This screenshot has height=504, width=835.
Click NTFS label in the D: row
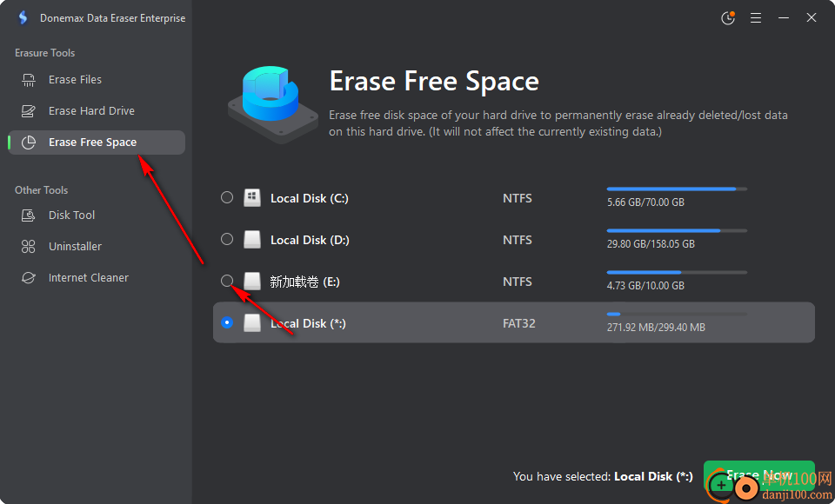point(517,240)
